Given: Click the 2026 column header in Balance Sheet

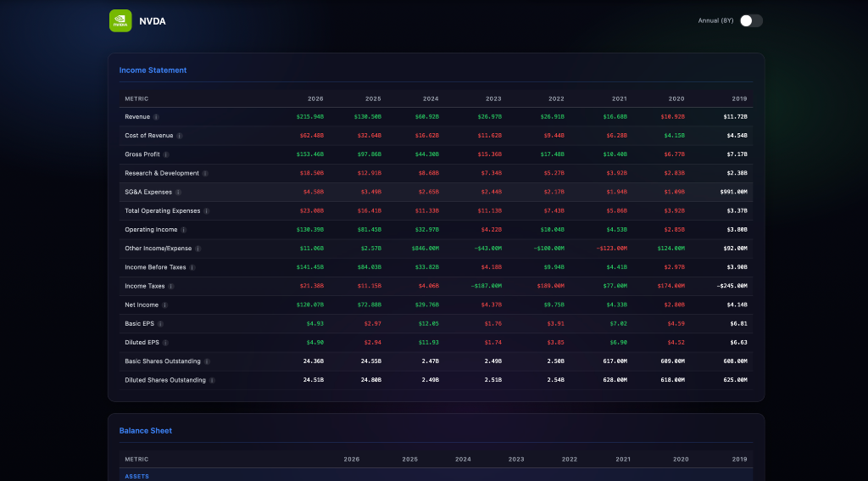Looking at the screenshot, I should 352,460.
